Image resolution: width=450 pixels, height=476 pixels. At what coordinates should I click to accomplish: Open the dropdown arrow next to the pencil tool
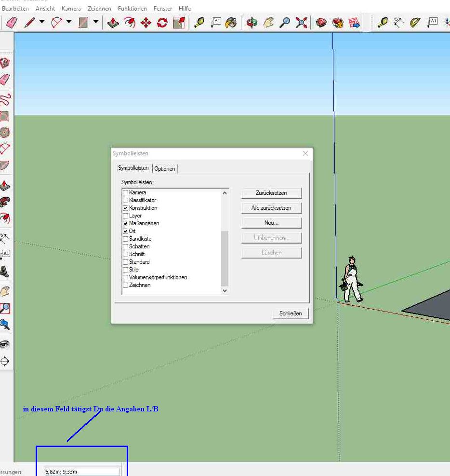point(42,22)
